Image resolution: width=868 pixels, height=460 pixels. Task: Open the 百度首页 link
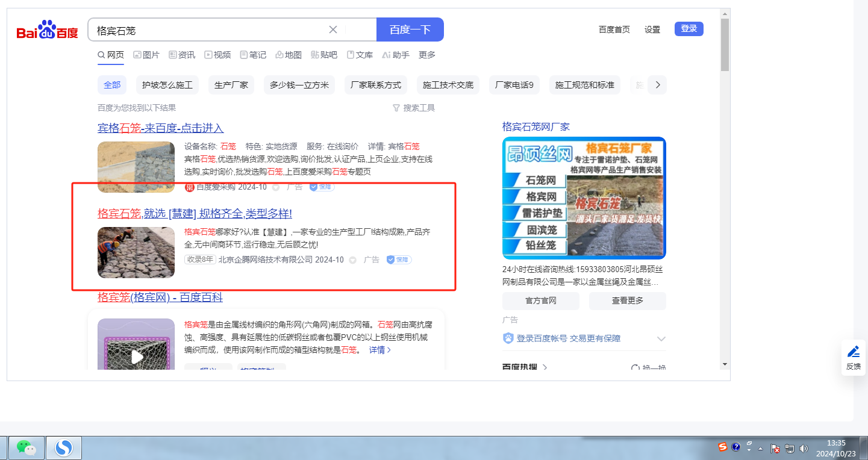coord(614,29)
